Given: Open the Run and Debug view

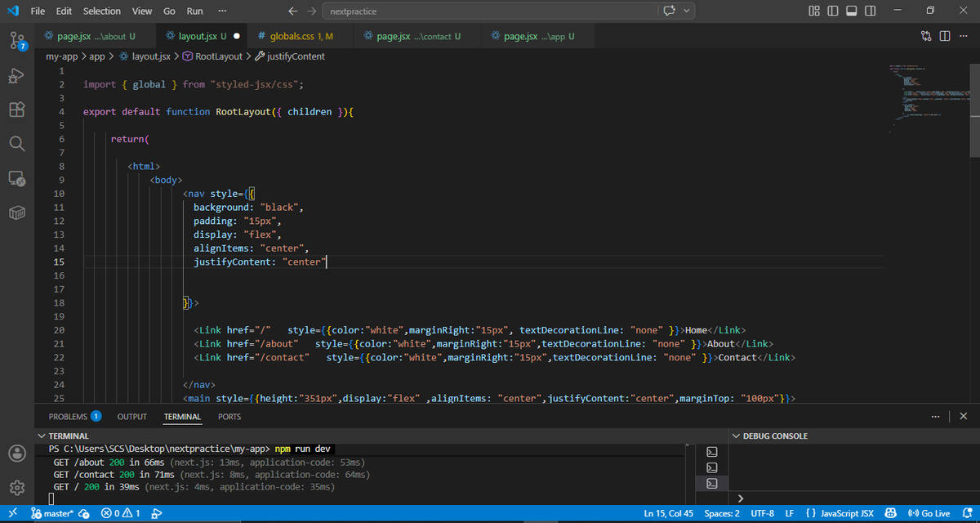Looking at the screenshot, I should [16, 75].
